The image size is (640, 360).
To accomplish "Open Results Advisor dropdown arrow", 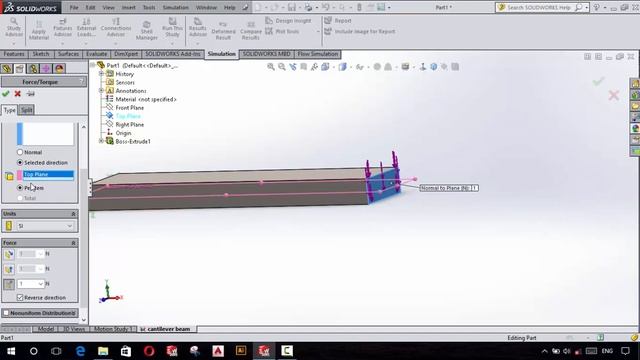I will point(198,43).
